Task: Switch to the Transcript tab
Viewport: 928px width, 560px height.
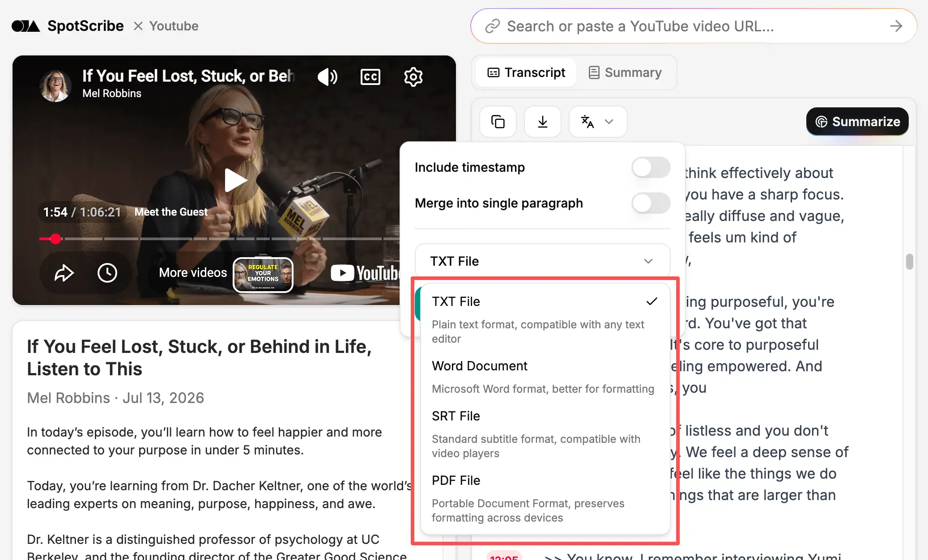Action: pyautogui.click(x=526, y=72)
